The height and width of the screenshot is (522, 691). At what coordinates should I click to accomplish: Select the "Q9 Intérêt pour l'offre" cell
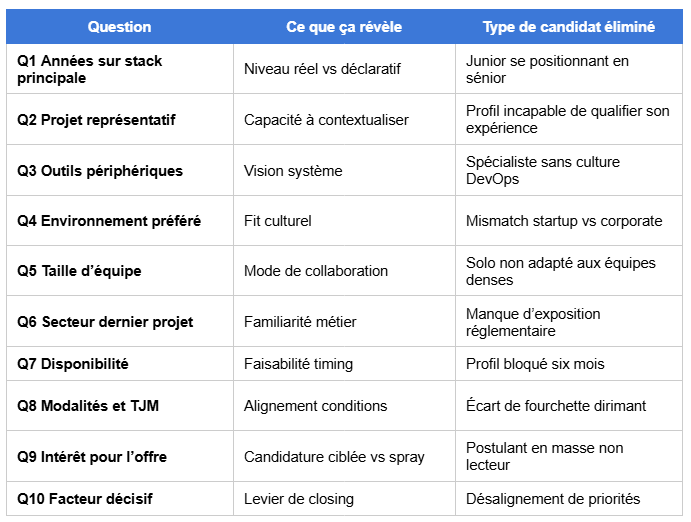coord(119,456)
